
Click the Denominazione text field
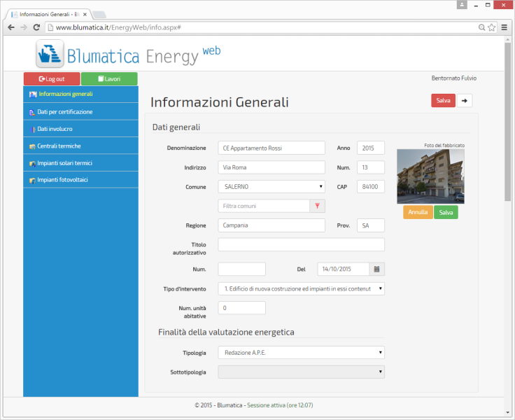[x=271, y=148]
